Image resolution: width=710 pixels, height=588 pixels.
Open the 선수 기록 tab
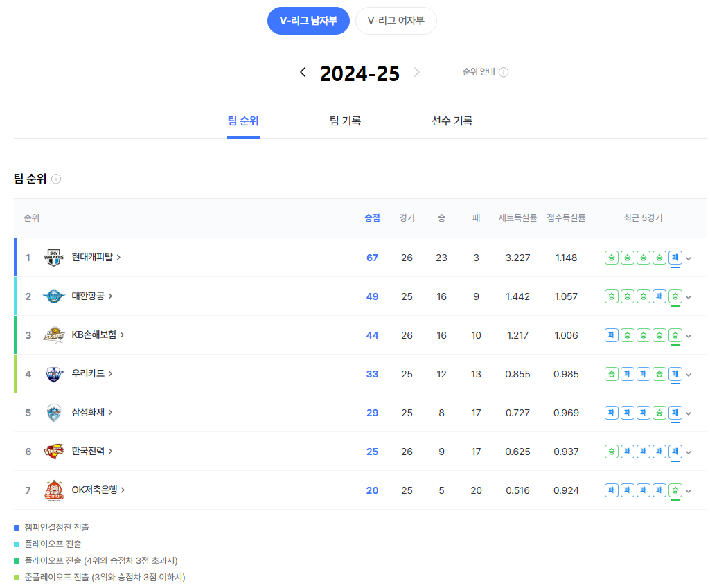tap(451, 120)
